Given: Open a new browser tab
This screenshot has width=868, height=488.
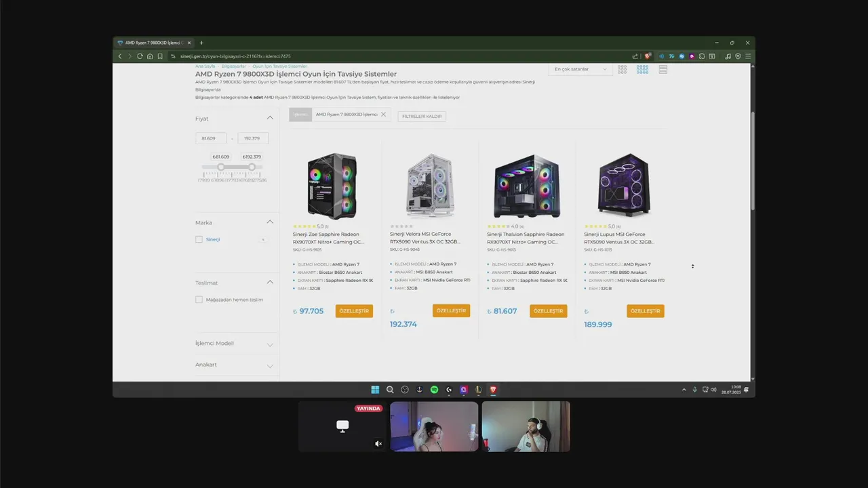Looking at the screenshot, I should 201,43.
